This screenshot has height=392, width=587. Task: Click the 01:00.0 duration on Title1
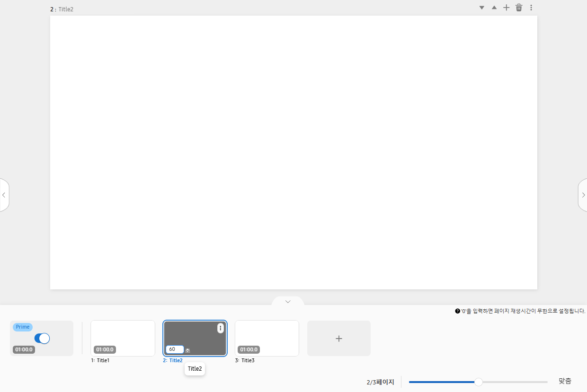coord(105,350)
